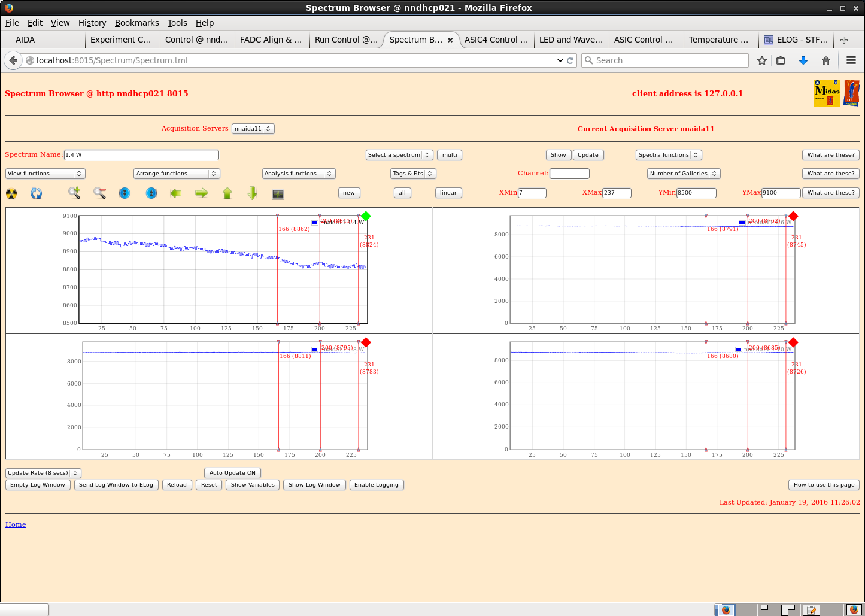Expand the Acquisition Servers nnaida11 dropdown
This screenshot has width=865, height=616.
(253, 129)
